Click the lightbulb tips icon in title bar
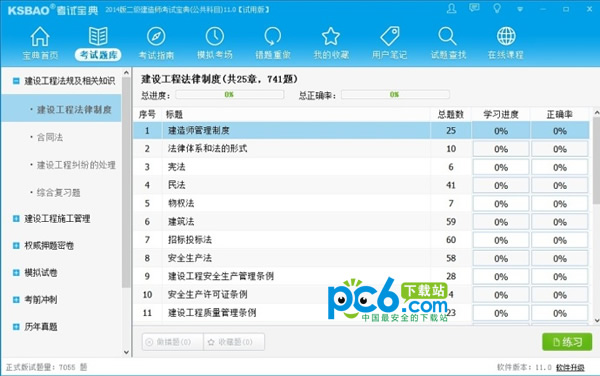This screenshot has width=600, height=376. 497,8
